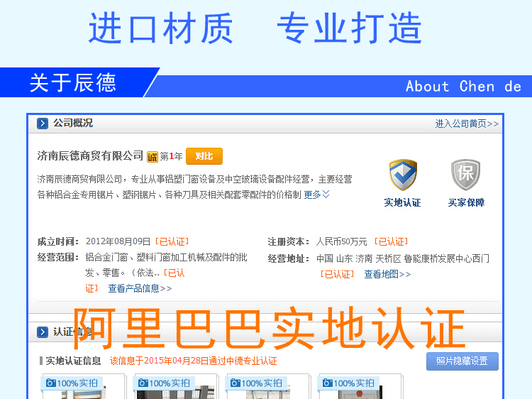Click the 实地认证 label text

[x=402, y=203]
